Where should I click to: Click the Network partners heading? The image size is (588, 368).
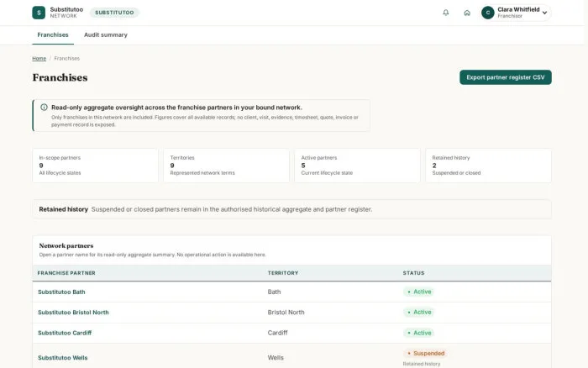click(66, 245)
